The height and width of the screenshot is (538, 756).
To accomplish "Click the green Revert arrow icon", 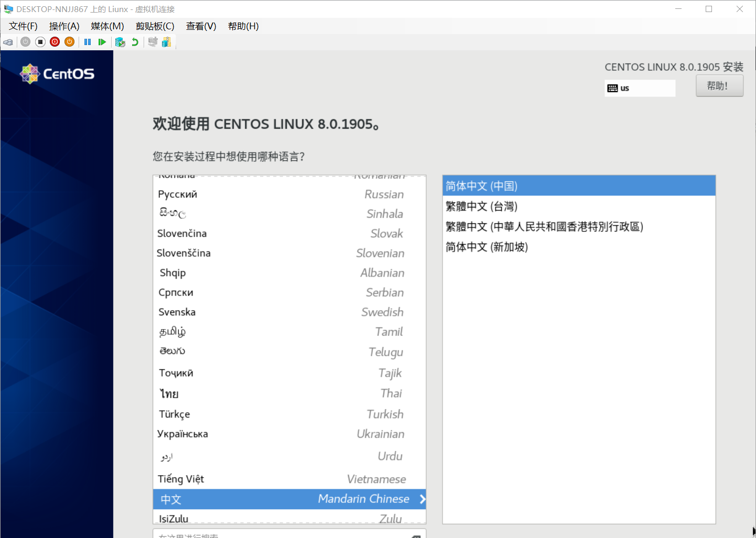I will click(x=135, y=42).
